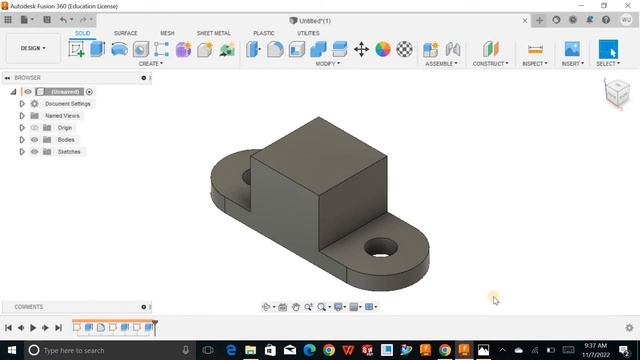Expand the Sketches node

click(x=22, y=152)
